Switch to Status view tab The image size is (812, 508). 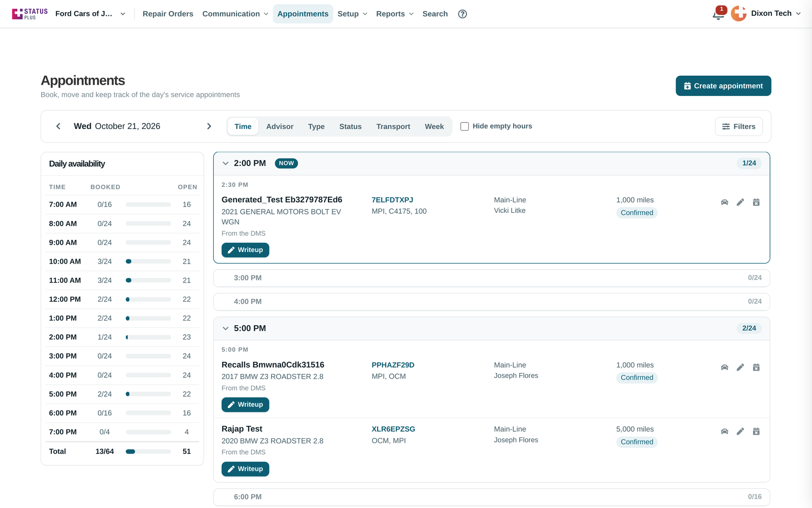pos(350,126)
